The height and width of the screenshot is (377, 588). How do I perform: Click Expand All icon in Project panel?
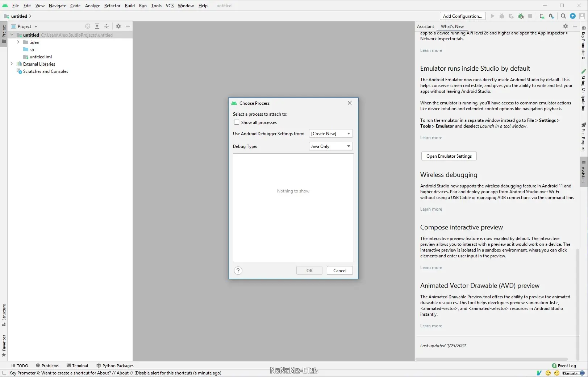(x=97, y=26)
